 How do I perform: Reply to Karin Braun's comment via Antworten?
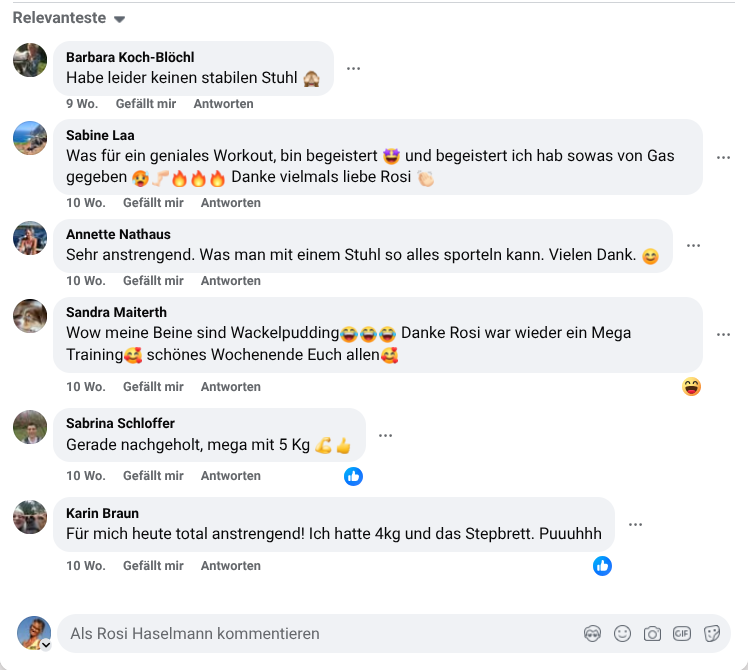[230, 566]
